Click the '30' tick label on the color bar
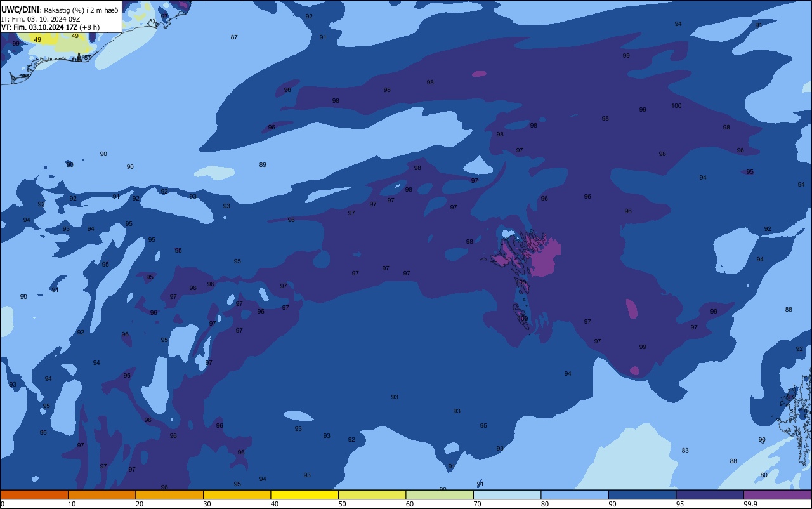The image size is (812, 509). pyautogui.click(x=207, y=504)
